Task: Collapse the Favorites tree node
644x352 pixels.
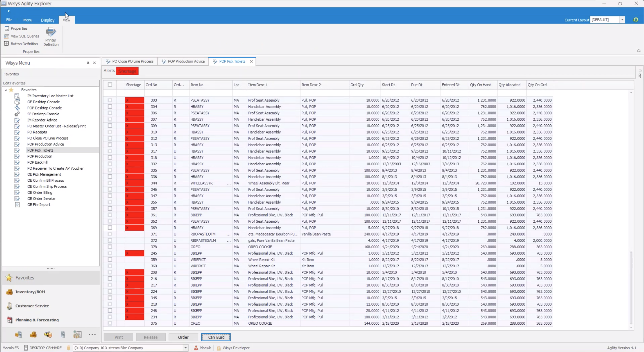Action: 5,90
